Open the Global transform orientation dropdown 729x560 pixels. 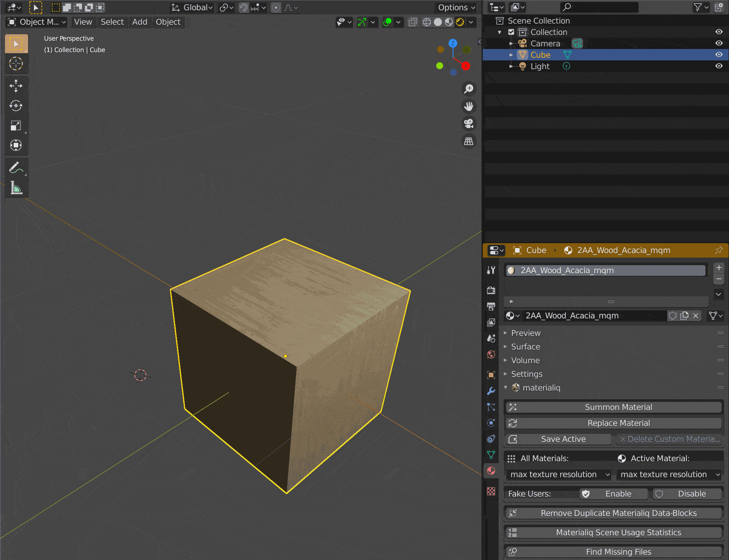click(192, 7)
